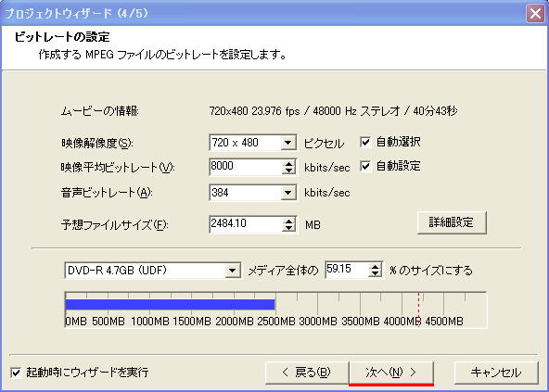Image resolution: width=549 pixels, height=392 pixels.
Task: Click the 59.15 media percentage field
Action: 347,270
